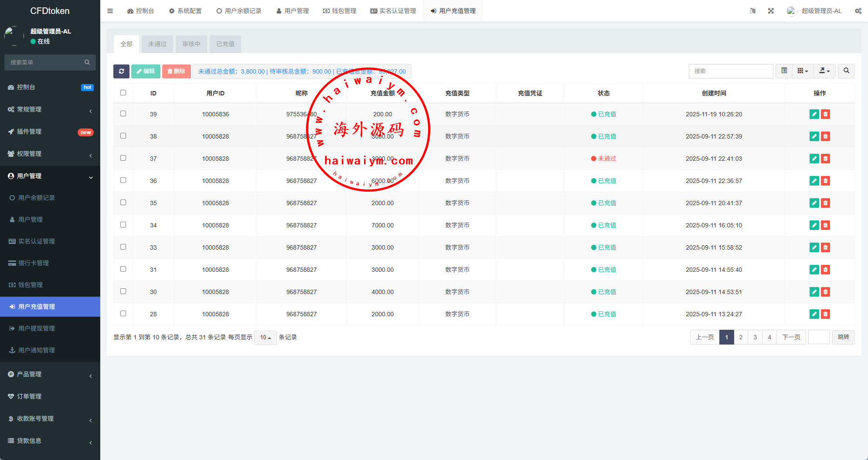Image resolution: width=868 pixels, height=460 pixels.
Task: Click the hamburger menu toggle icon
Action: tap(110, 11)
